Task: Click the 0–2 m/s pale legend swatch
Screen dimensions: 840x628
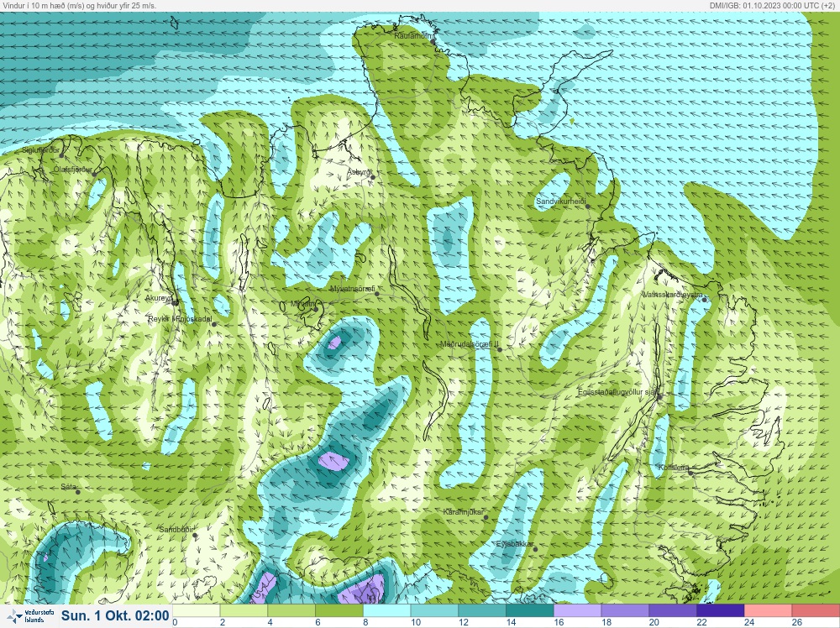Action: point(196,611)
